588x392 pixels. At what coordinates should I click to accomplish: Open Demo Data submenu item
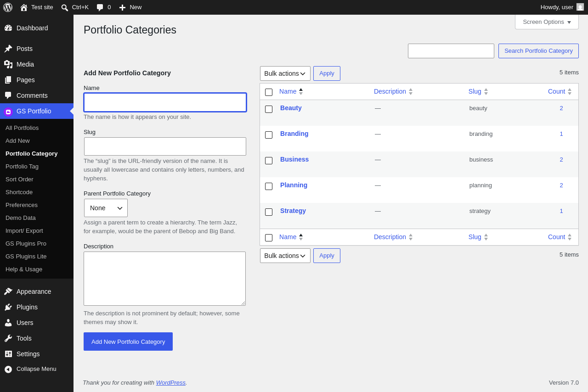(21, 218)
